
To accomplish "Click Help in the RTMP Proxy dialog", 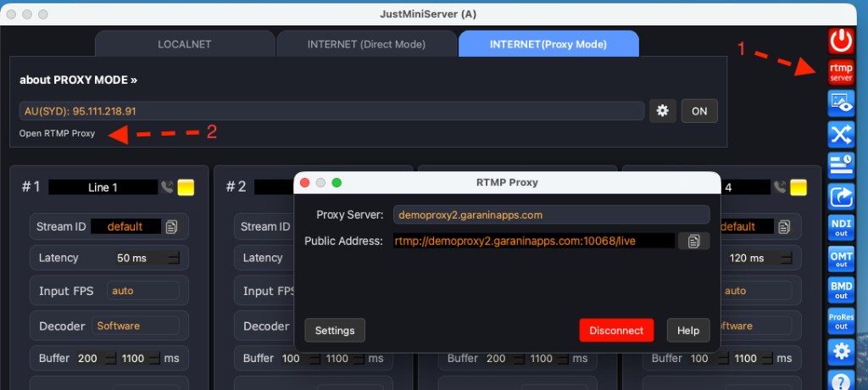I will click(x=688, y=330).
